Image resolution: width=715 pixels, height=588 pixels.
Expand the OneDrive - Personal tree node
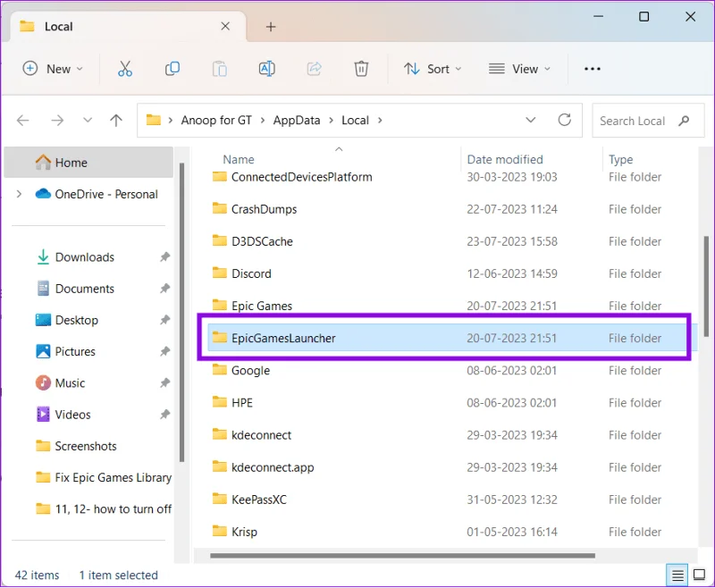(x=19, y=194)
